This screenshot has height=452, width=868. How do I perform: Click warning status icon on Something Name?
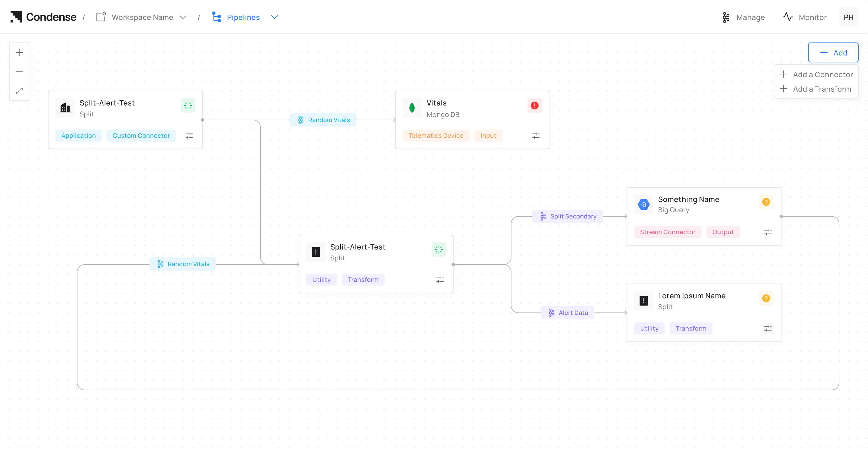click(766, 202)
